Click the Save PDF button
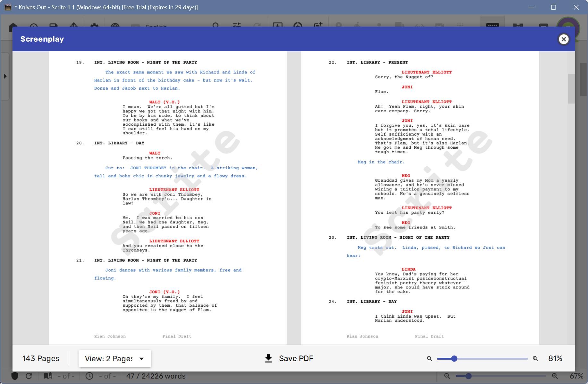The height and width of the screenshot is (384, 588). pos(289,358)
